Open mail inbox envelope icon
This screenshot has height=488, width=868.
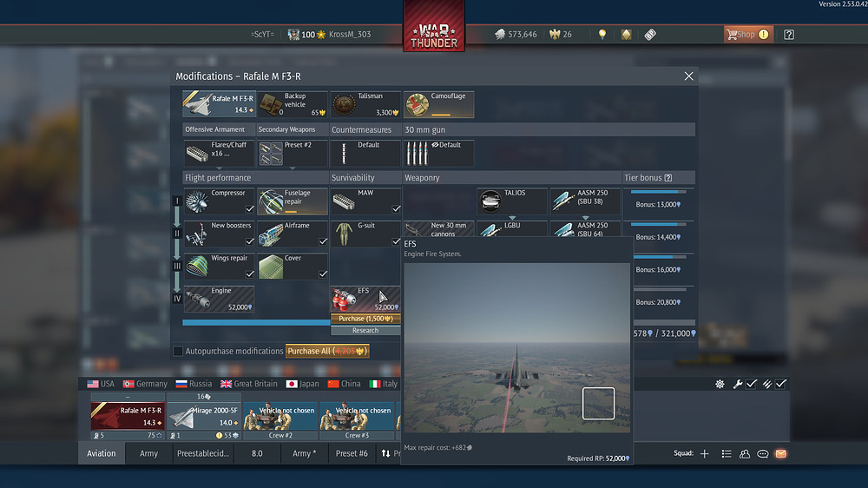780,453
